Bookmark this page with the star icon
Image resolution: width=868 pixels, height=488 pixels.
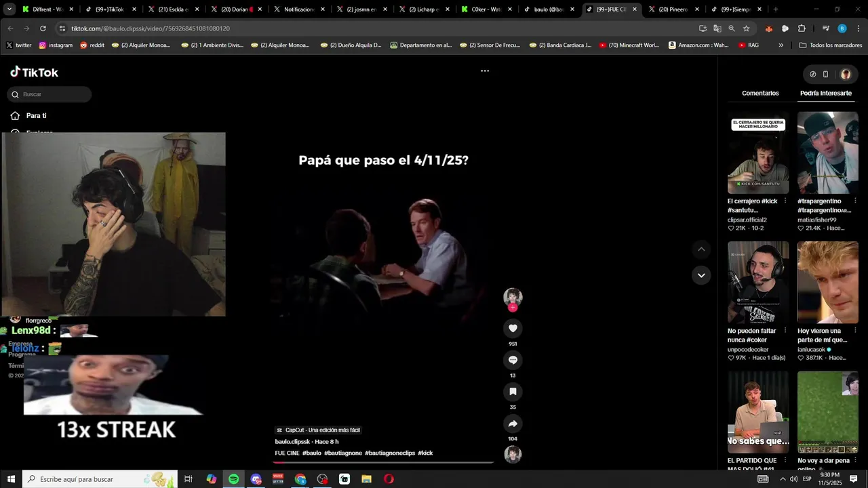[x=746, y=28]
